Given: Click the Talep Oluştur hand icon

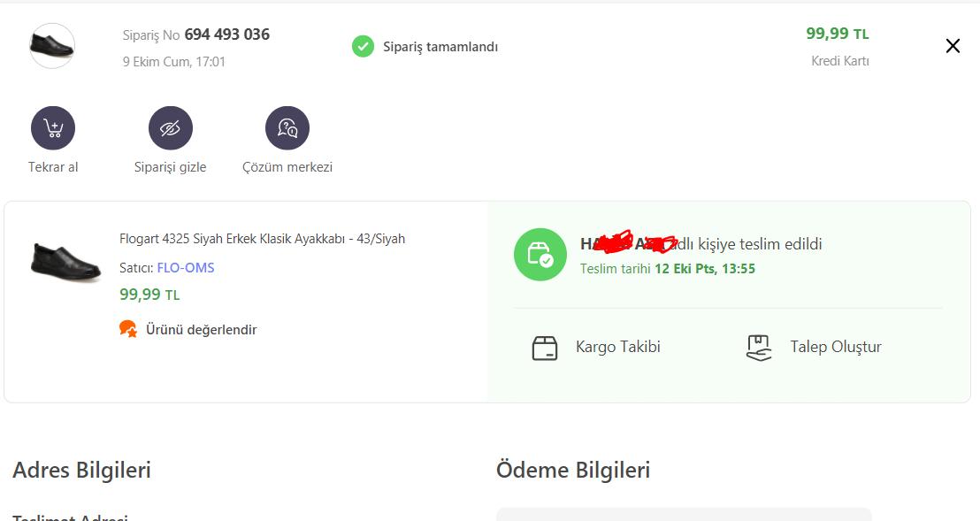Looking at the screenshot, I should coord(759,348).
